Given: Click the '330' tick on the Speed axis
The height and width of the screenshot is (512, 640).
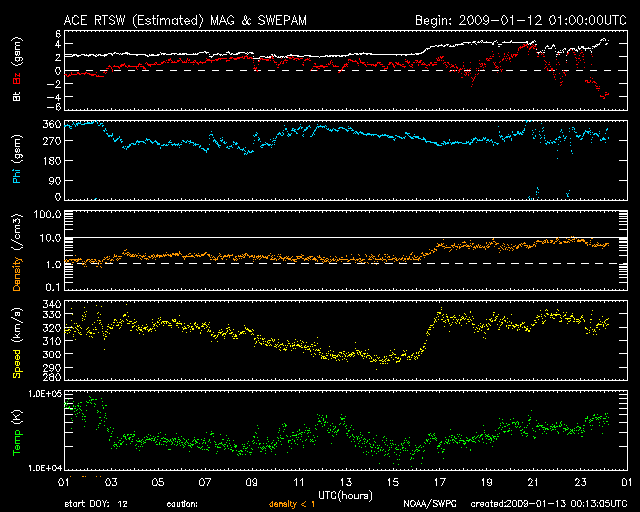Looking at the screenshot, I should (x=52, y=314).
